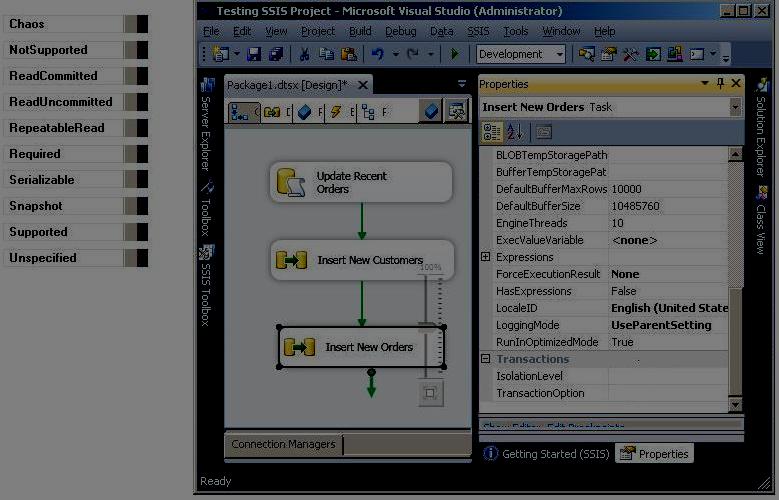The image size is (779, 500).
Task: Open the Redo history dropdown arrow
Action: [431, 54]
